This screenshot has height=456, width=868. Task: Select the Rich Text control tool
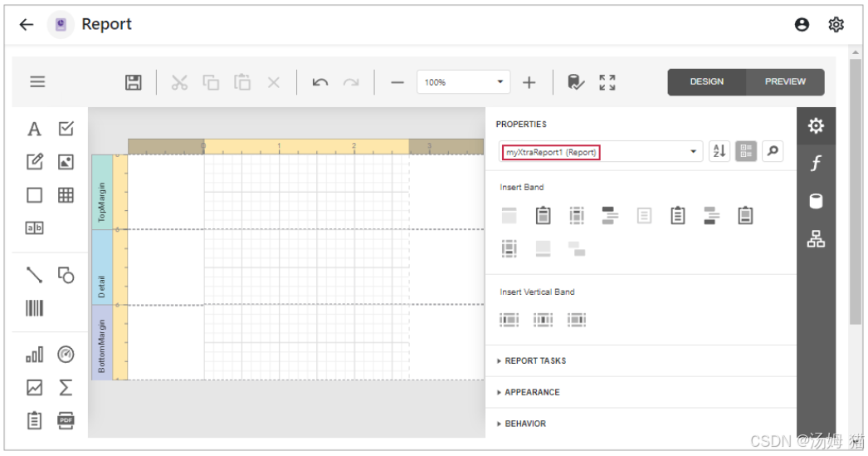(x=34, y=162)
